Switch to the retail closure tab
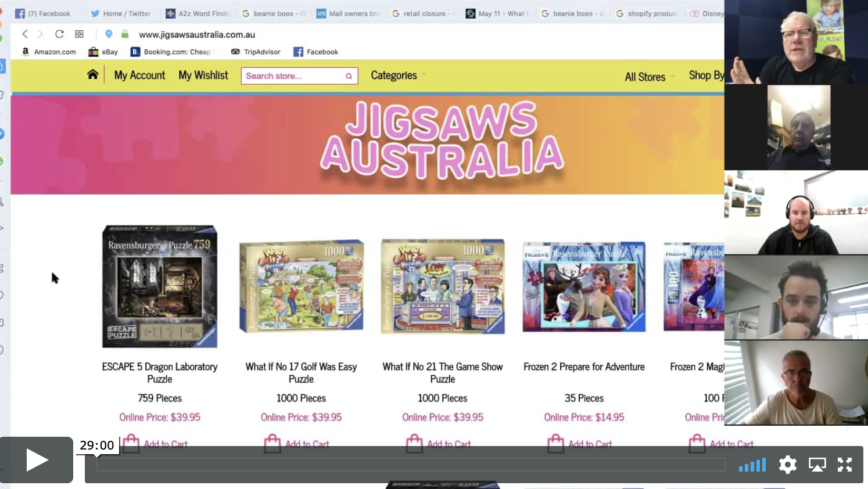 423,13
